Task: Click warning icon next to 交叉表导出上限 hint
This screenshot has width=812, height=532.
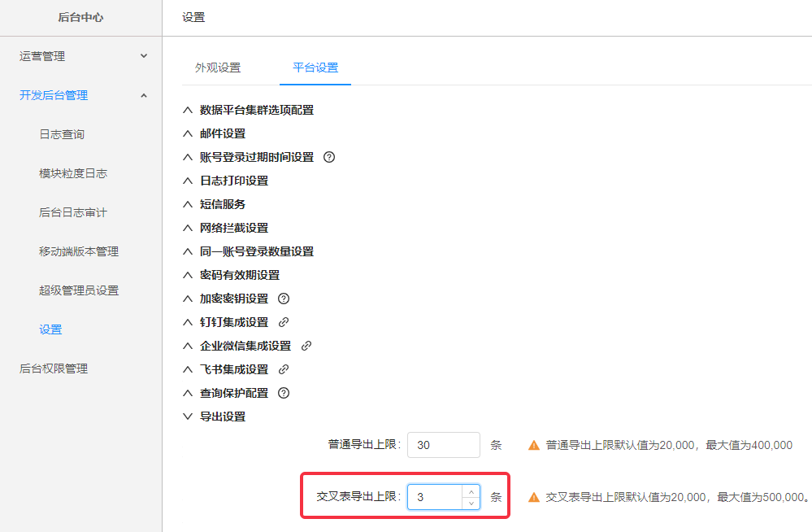Action: (x=534, y=497)
